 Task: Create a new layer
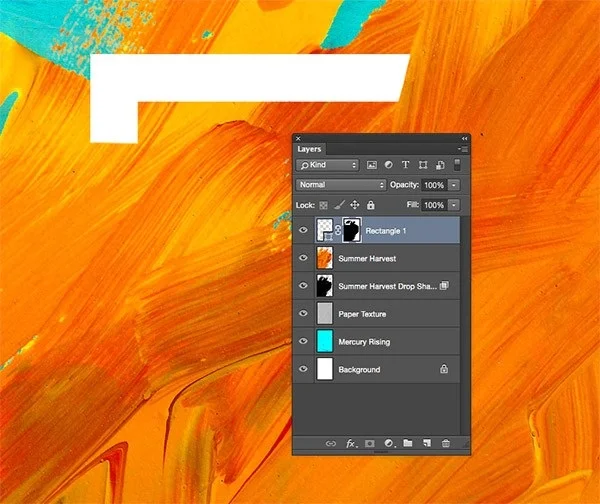(427, 443)
